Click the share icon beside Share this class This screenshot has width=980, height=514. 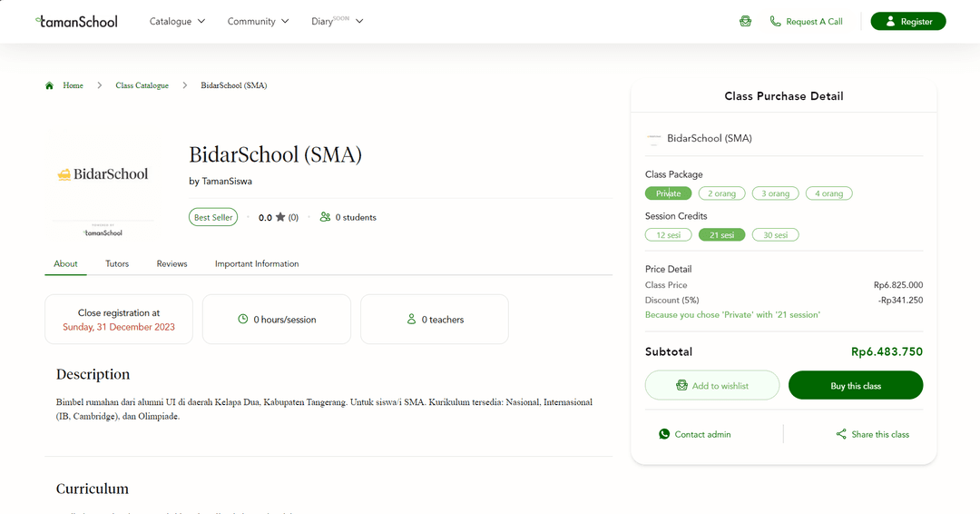pos(841,434)
